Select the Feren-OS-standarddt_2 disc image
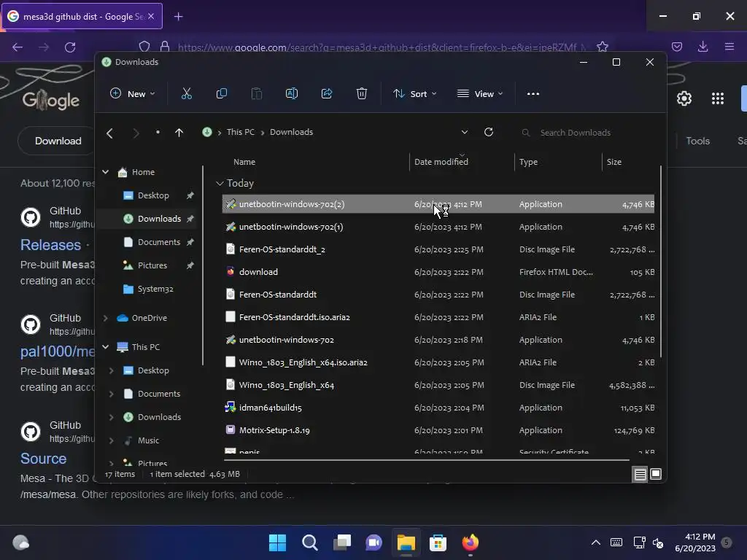The height and width of the screenshot is (560, 747). tap(438, 249)
